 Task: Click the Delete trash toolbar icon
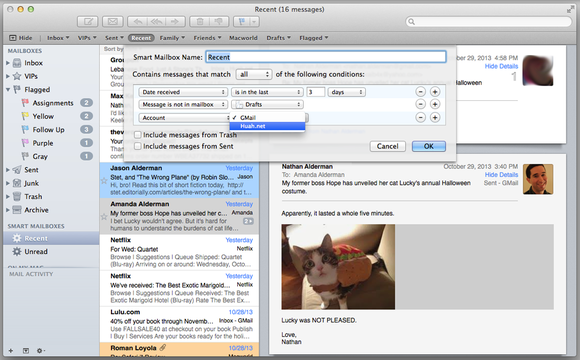point(200,21)
